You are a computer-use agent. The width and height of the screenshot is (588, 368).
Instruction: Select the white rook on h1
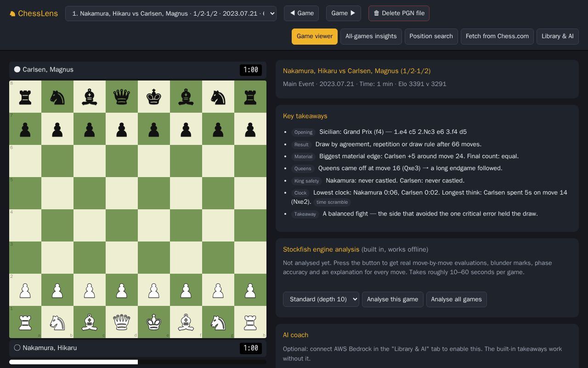coord(250,322)
